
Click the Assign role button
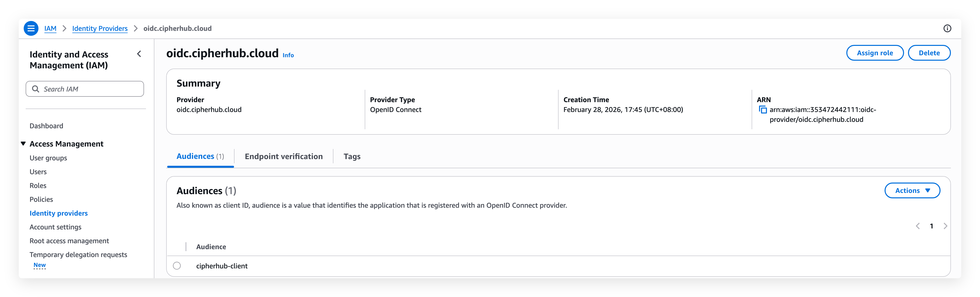coord(875,53)
